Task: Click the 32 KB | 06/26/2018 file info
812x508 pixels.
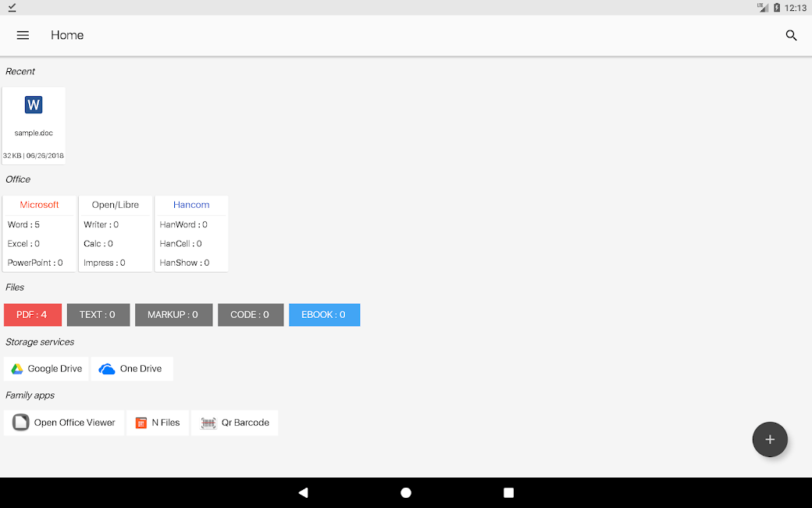Action: click(x=34, y=156)
